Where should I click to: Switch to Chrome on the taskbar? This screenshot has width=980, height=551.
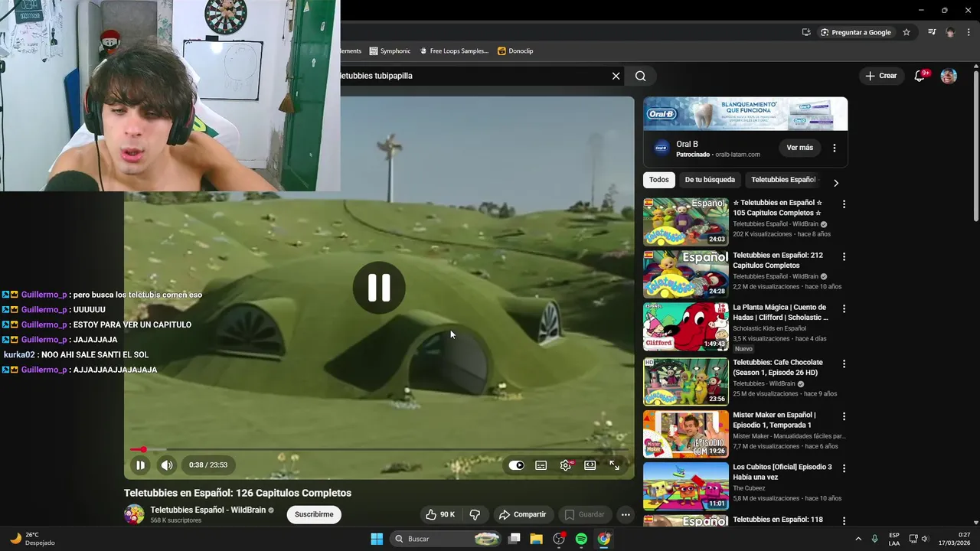(604, 539)
